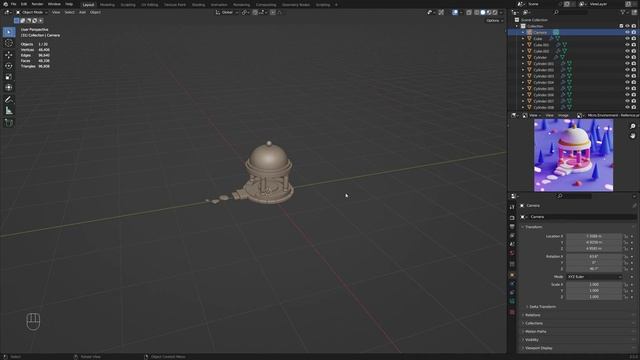The height and width of the screenshot is (360, 640).
Task: Click the proportional editing icon in header
Action: [x=273, y=12]
